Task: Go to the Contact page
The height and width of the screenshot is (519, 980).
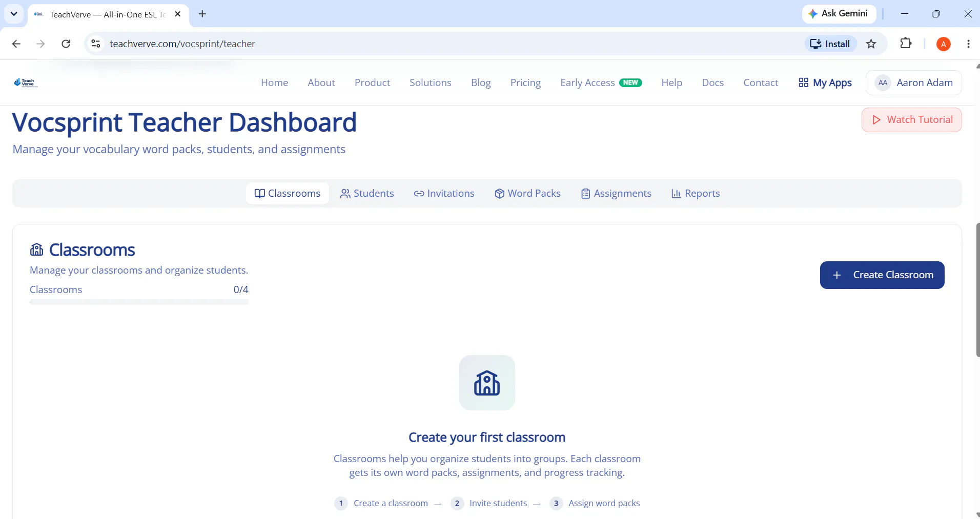Action: click(761, 82)
